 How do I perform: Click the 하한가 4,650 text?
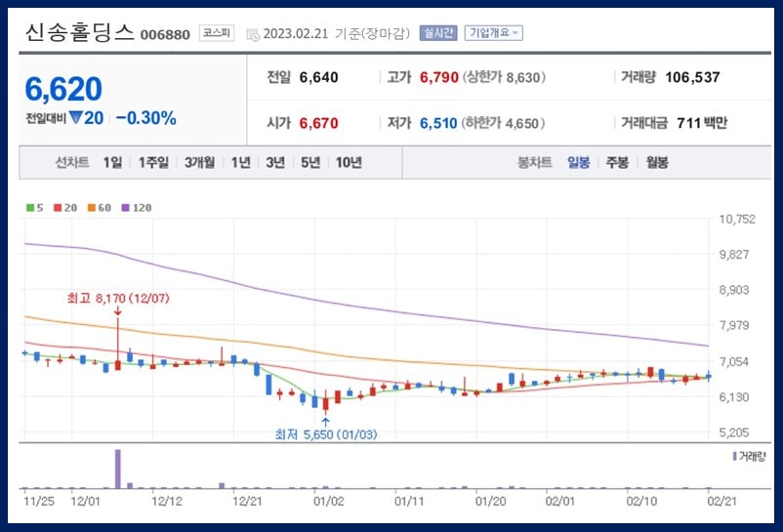[x=503, y=123]
